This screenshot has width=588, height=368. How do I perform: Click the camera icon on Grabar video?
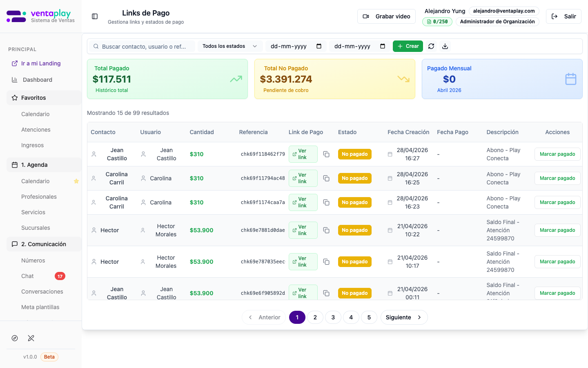tap(366, 16)
